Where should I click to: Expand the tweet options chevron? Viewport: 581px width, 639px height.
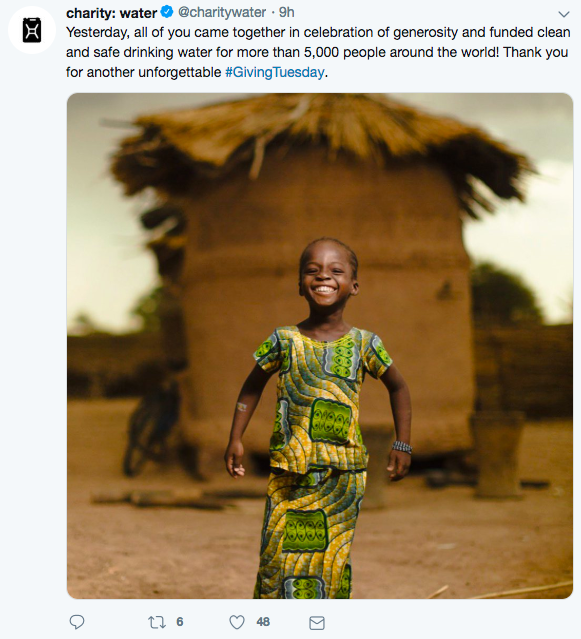563,14
